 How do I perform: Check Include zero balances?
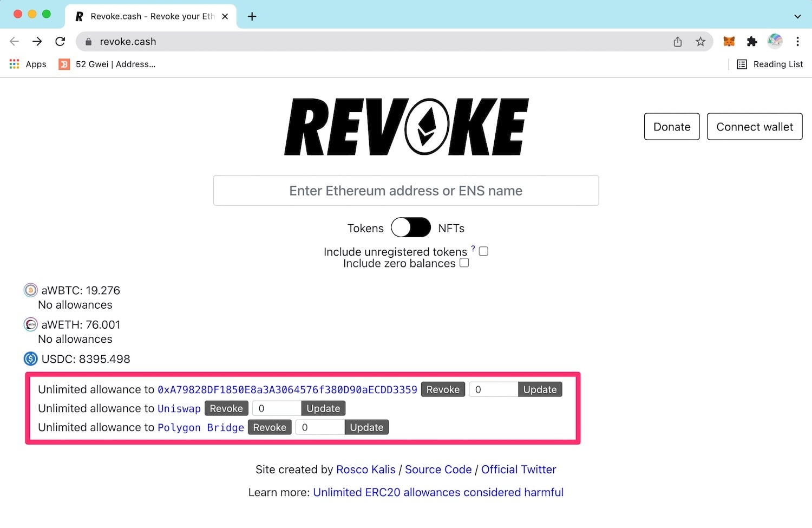[464, 263]
